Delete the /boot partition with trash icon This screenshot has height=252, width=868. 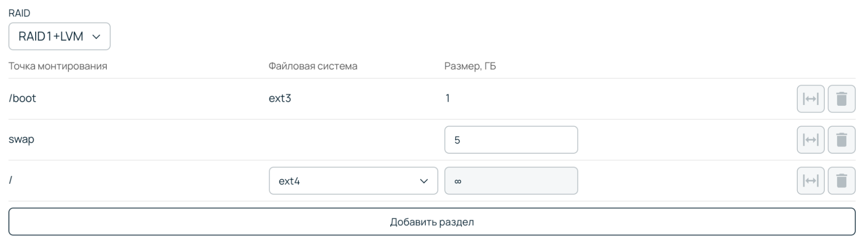841,99
